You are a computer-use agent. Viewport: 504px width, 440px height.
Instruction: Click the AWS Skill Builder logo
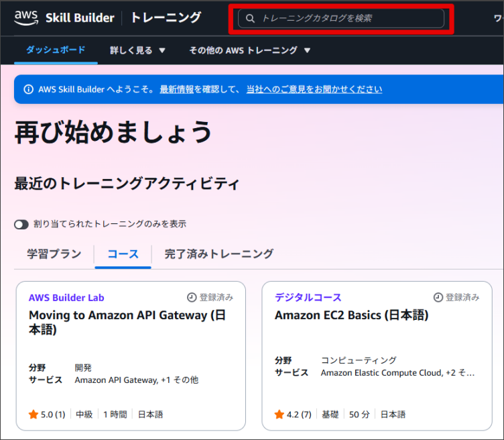click(x=64, y=18)
